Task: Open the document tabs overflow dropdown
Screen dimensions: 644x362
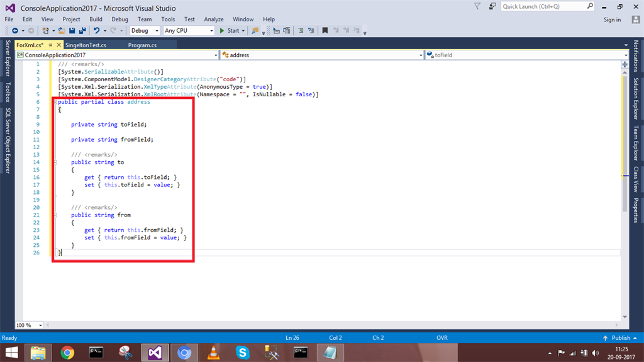Action: [x=626, y=45]
